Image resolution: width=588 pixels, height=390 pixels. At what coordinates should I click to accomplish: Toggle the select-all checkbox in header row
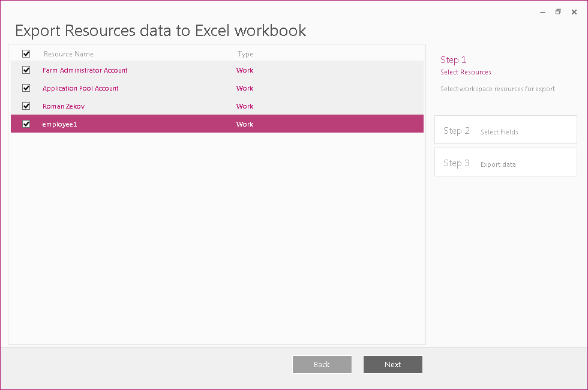point(26,53)
